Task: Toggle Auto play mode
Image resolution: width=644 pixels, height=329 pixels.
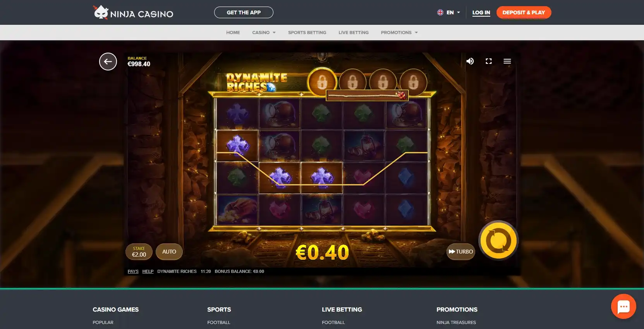Action: (x=169, y=252)
